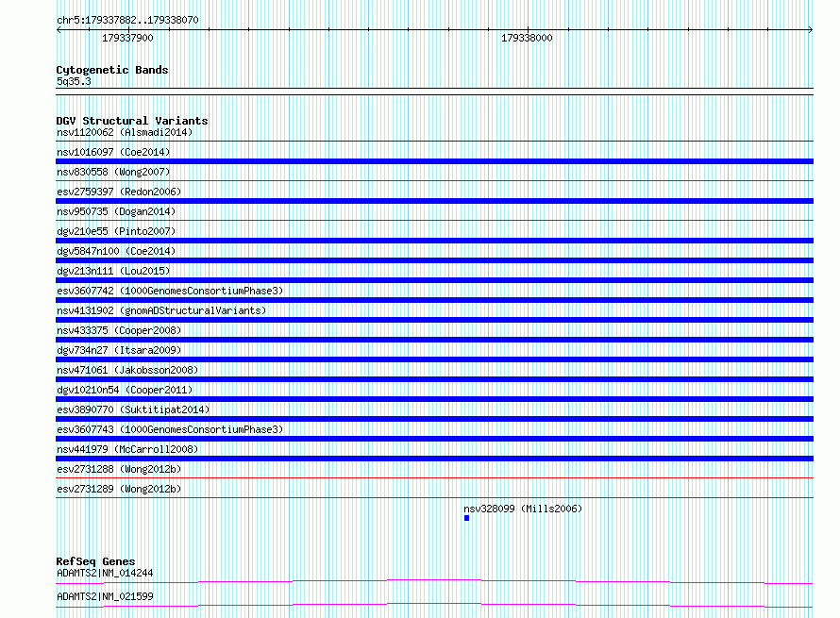Click the dgv734n27 (Itsara2009) label
The width and height of the screenshot is (840, 618).
point(119,350)
